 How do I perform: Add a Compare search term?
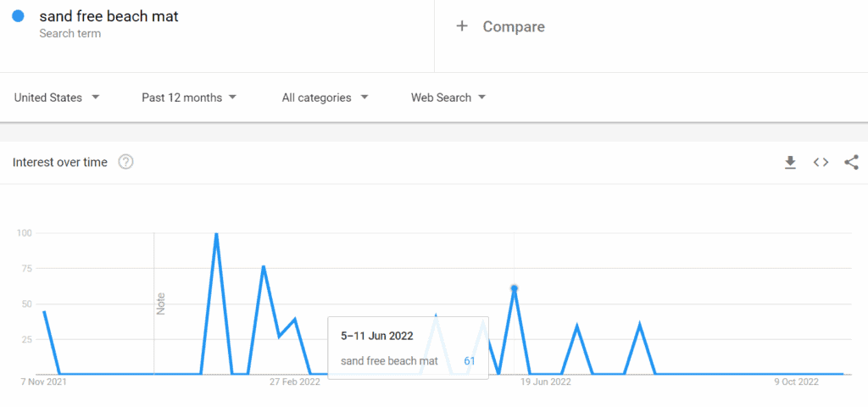point(514,26)
